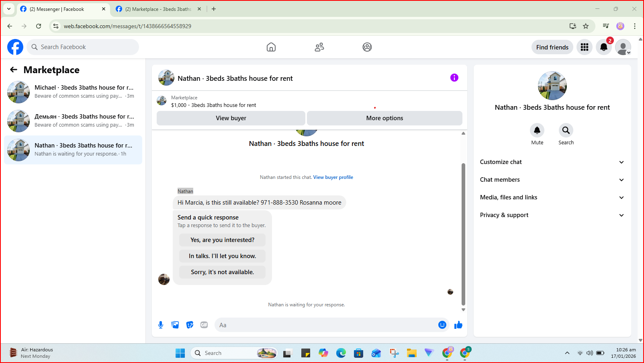
Task: Open Microsoft Edge from taskbar
Action: [341, 353]
